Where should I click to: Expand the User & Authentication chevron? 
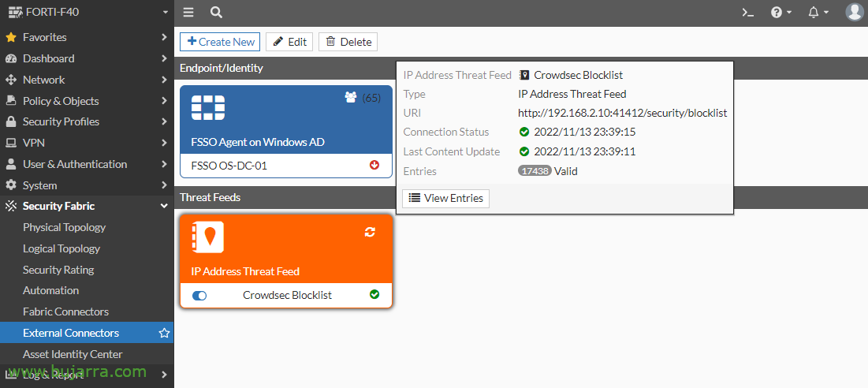[x=164, y=164]
